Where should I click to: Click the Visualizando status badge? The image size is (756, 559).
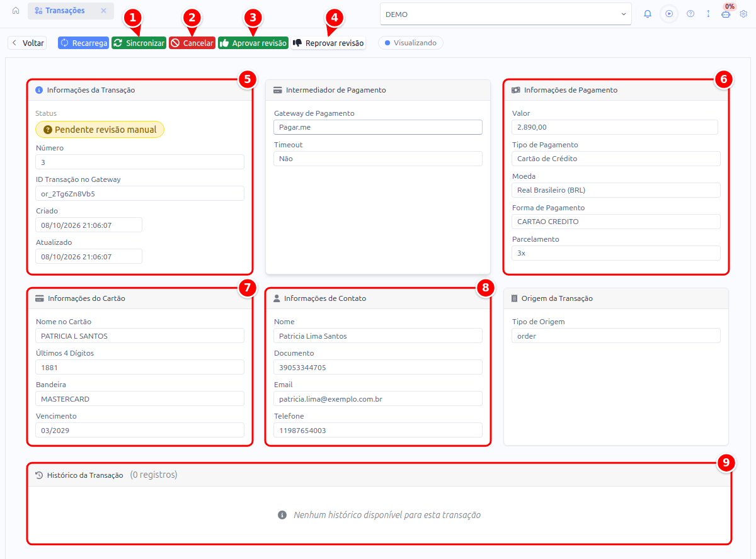click(x=411, y=43)
